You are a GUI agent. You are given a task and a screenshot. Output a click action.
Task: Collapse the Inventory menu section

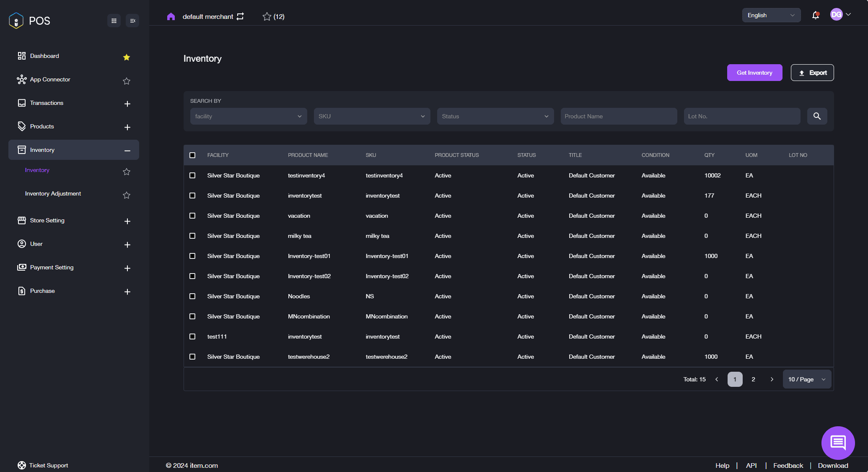(x=127, y=151)
